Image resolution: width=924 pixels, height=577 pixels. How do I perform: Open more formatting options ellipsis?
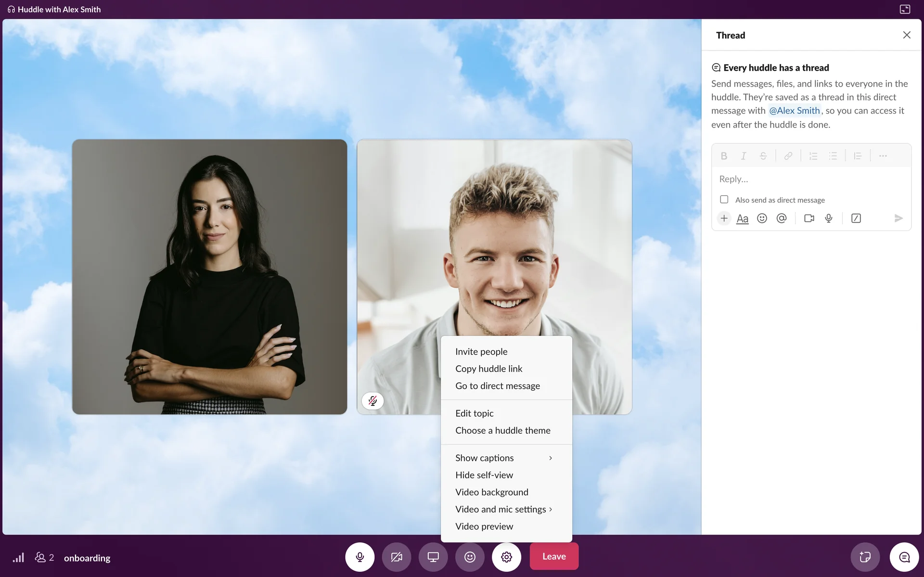coord(883,156)
